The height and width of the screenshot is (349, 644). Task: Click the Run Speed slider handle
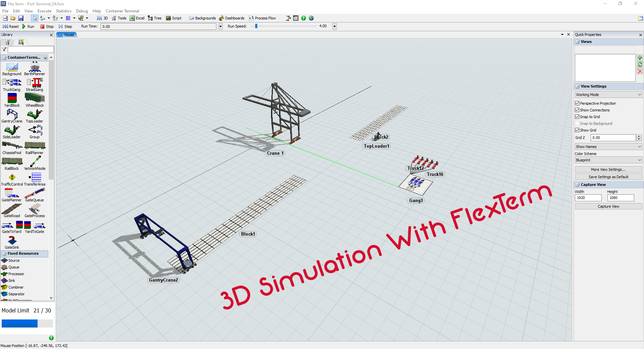(256, 26)
